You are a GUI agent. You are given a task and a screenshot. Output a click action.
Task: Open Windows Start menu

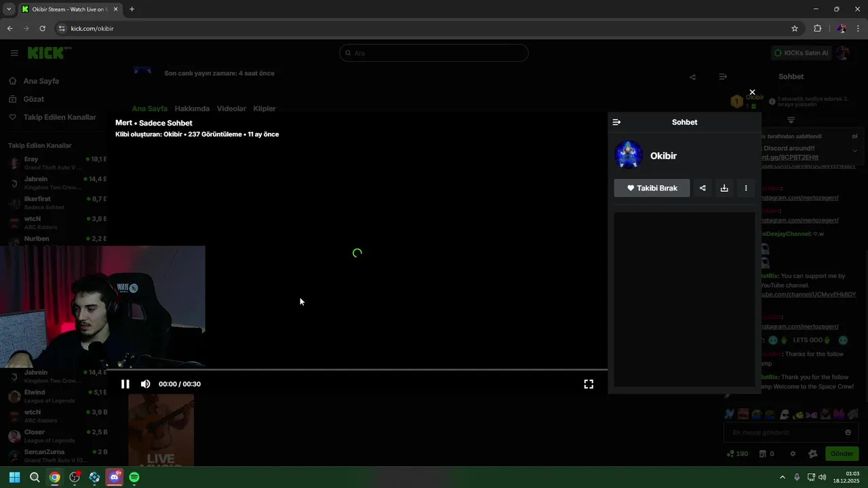click(x=14, y=477)
